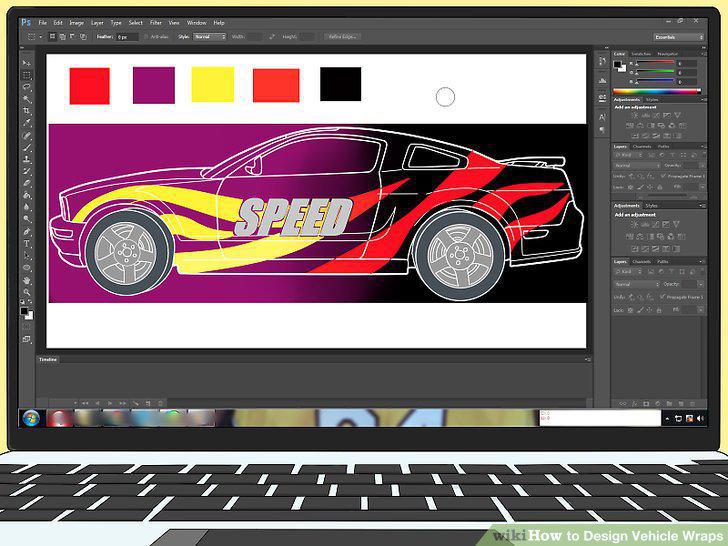Select the Type tool
The image size is (728, 546).
click(x=27, y=243)
